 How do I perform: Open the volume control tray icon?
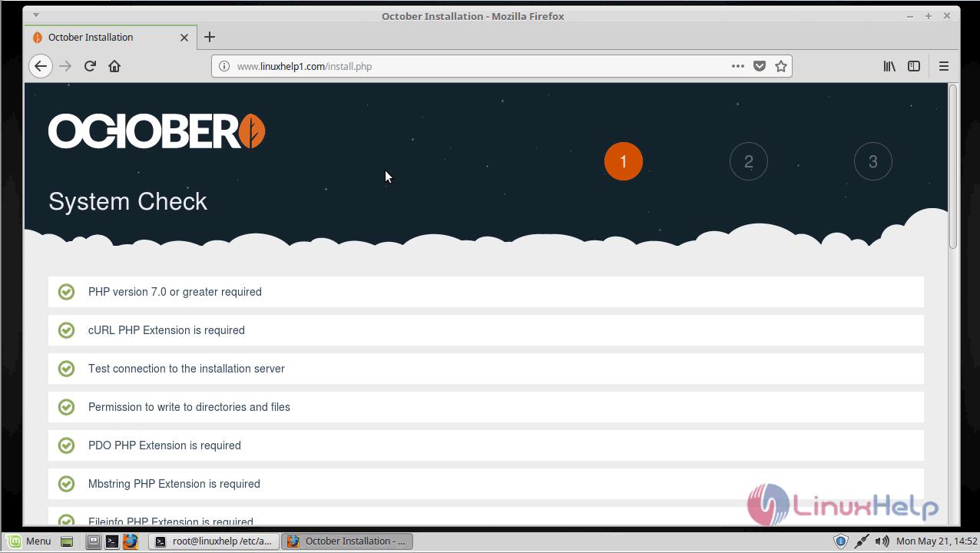coord(882,541)
